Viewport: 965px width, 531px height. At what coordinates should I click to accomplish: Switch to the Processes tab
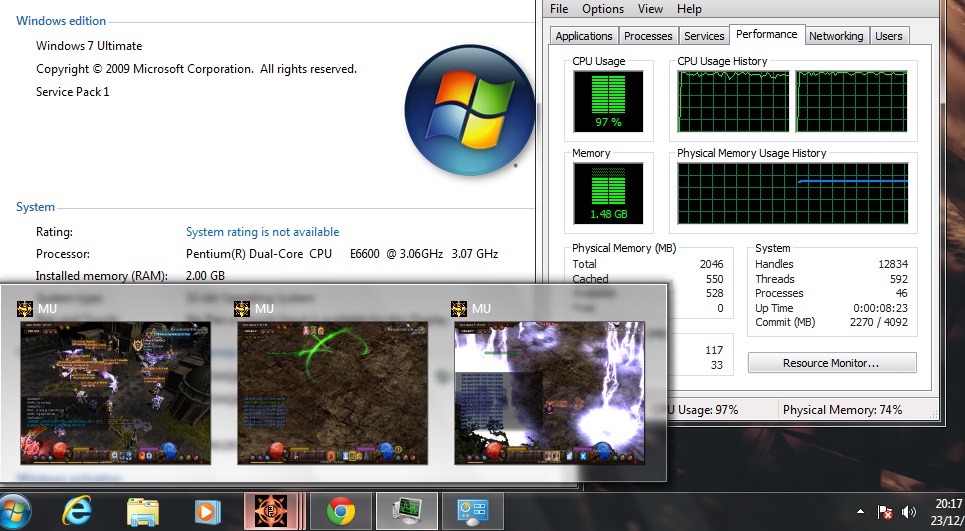pyautogui.click(x=648, y=36)
